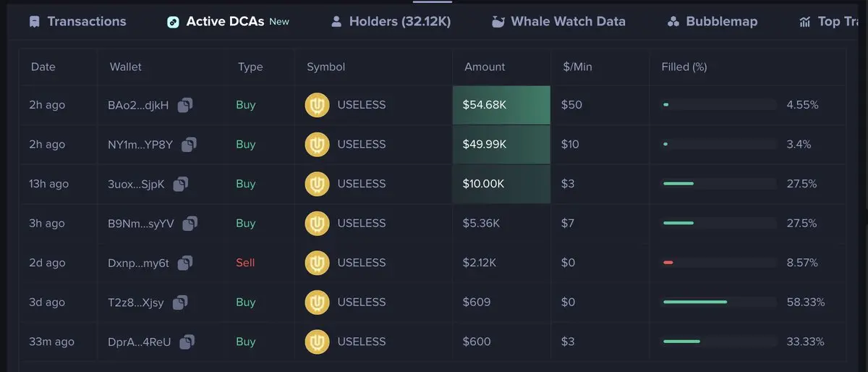Viewport: 868px width, 372px height.
Task: Copy wallet address T2z8...Xjsy
Action: 180,303
